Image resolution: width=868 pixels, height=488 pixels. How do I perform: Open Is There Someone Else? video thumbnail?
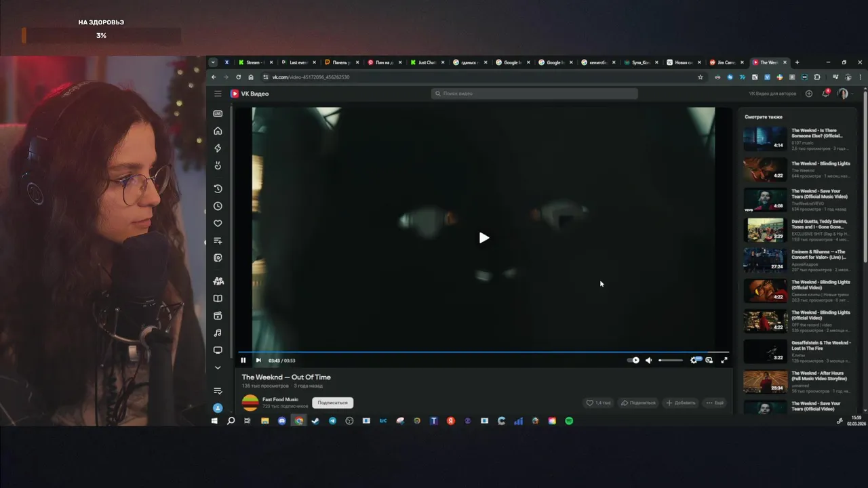click(x=765, y=139)
